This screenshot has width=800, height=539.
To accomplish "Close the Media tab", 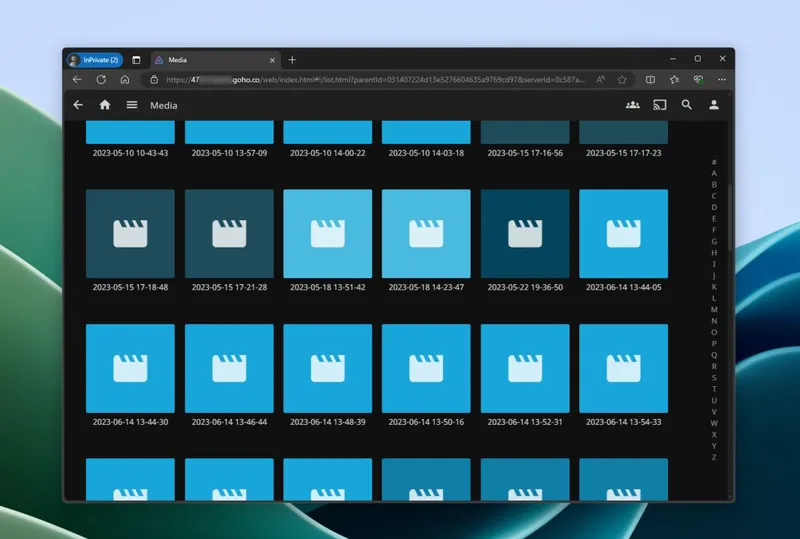I will coord(272,60).
